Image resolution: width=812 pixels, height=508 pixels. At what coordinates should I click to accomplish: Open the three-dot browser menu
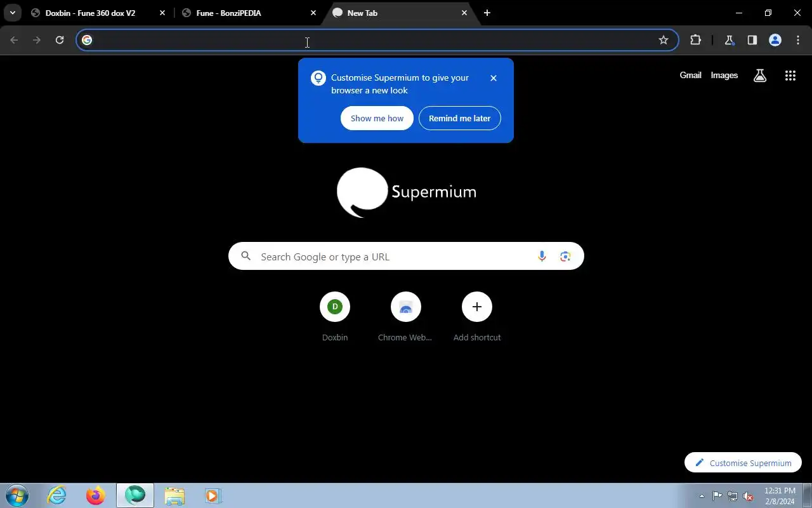click(797, 40)
